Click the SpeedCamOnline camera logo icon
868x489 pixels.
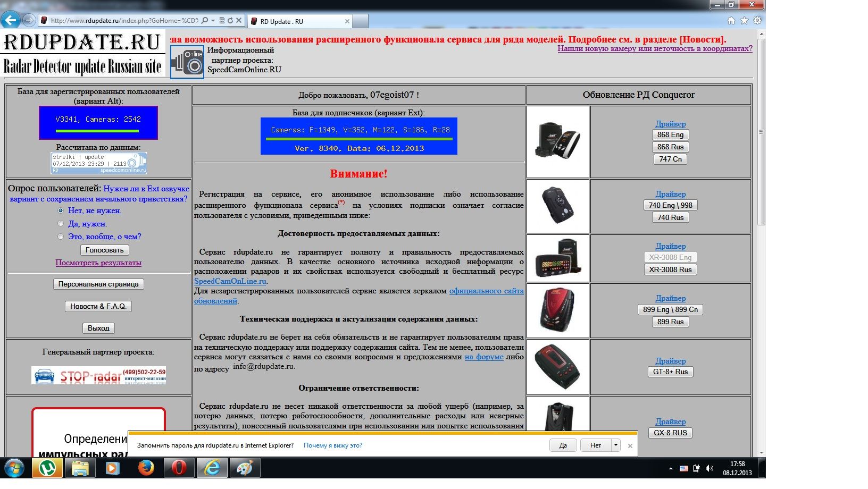(187, 62)
